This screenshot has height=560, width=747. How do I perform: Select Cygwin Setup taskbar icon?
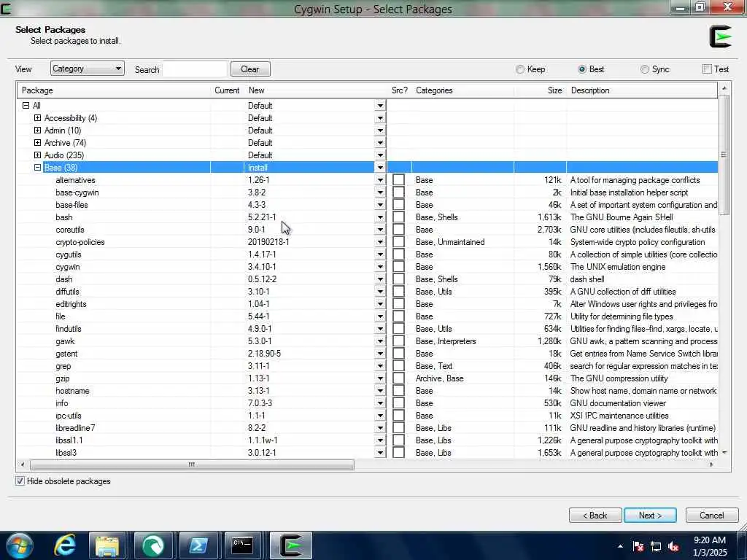click(x=291, y=545)
